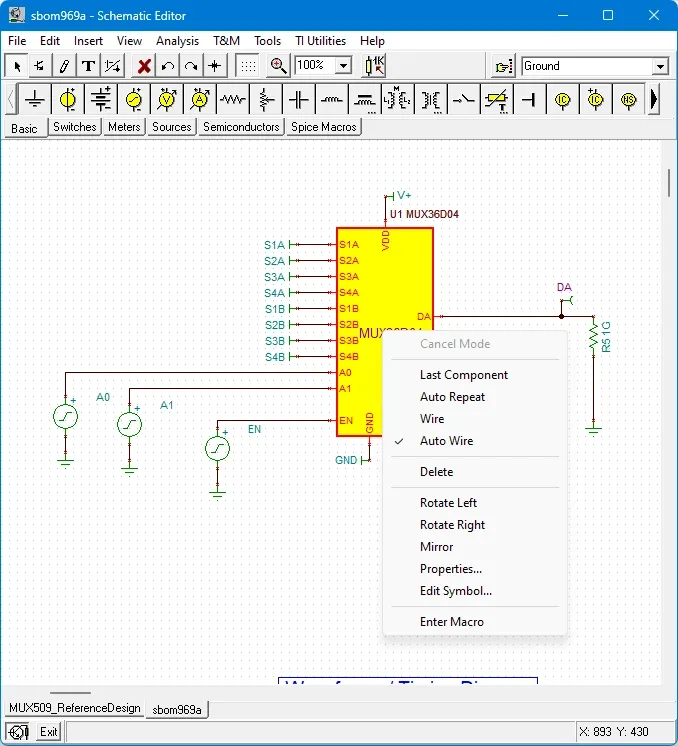Open the Semiconductors component tab
This screenshot has height=746, width=678.
tap(241, 127)
